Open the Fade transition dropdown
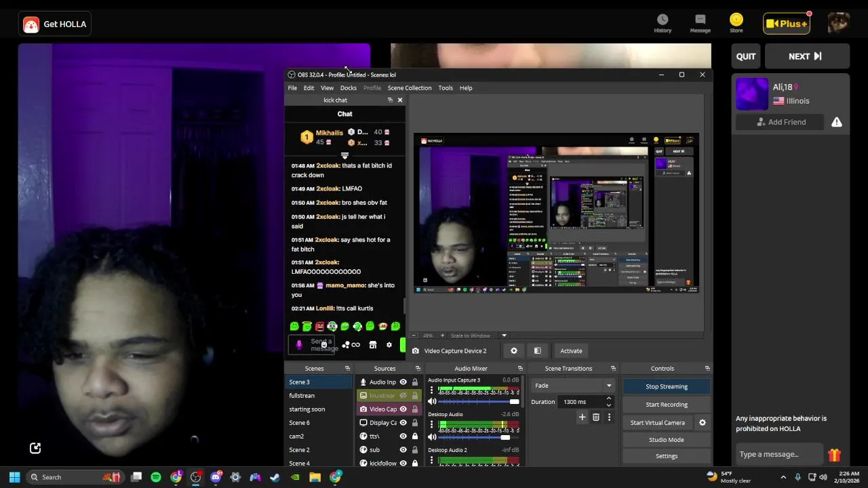The width and height of the screenshot is (868, 488). tap(572, 386)
